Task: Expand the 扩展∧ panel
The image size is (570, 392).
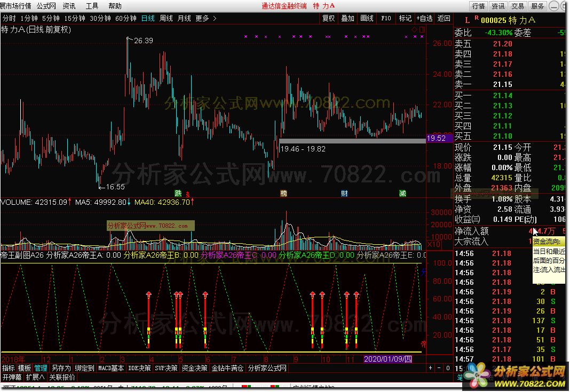Action: 35,377
